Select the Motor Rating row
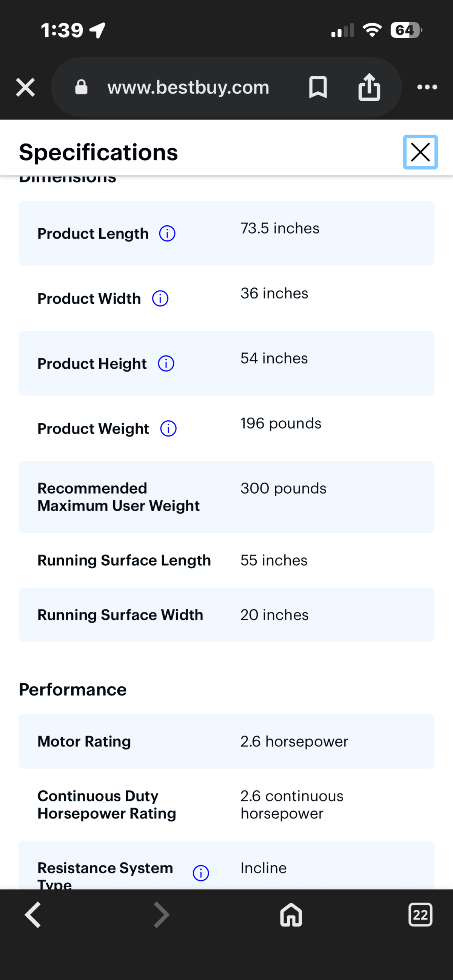The image size is (453, 980). (226, 742)
